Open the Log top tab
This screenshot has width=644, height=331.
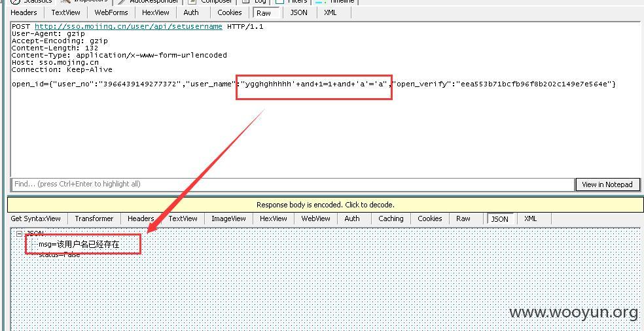pyautogui.click(x=255, y=1)
